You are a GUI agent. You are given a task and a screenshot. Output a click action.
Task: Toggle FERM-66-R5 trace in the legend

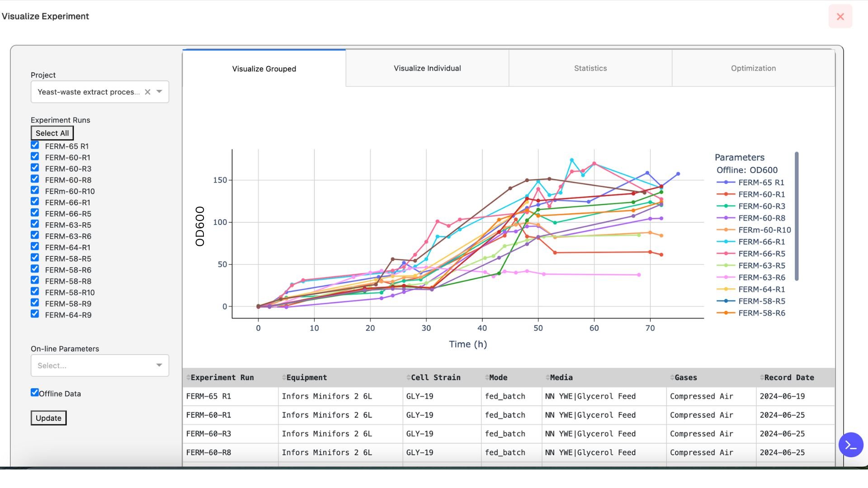coord(761,254)
